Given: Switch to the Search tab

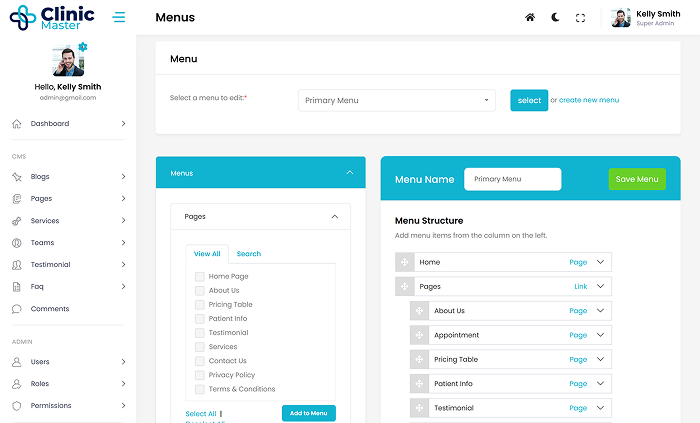Looking at the screenshot, I should click(x=248, y=254).
